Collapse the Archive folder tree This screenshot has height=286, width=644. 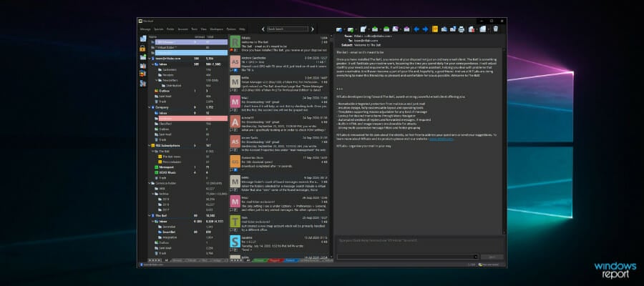(x=153, y=194)
